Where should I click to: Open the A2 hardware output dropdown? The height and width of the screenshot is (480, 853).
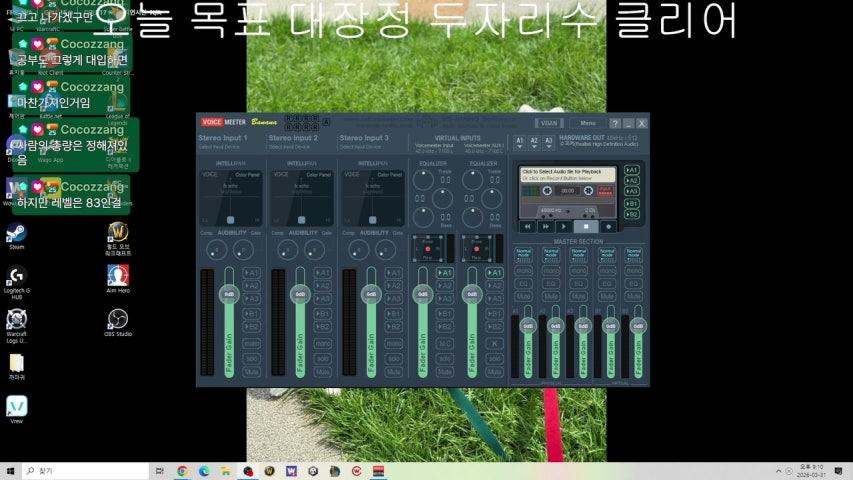tap(534, 143)
